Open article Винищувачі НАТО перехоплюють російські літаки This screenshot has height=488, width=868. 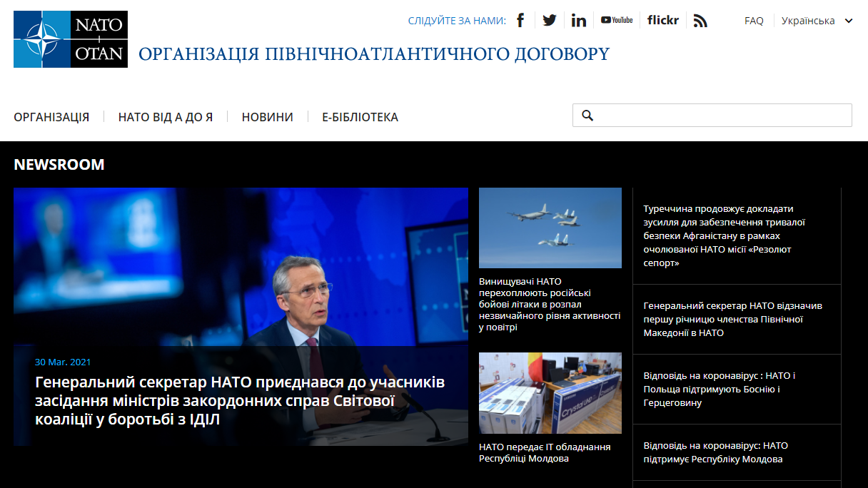click(x=550, y=304)
